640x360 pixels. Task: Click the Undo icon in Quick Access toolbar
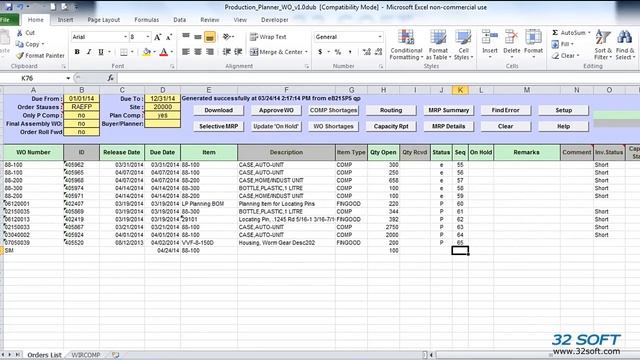click(20, 7)
